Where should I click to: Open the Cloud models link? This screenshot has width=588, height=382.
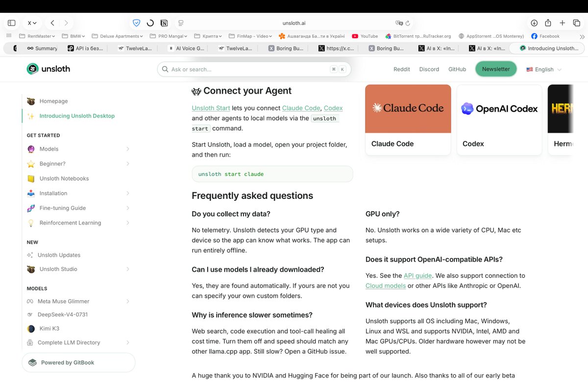click(x=386, y=286)
